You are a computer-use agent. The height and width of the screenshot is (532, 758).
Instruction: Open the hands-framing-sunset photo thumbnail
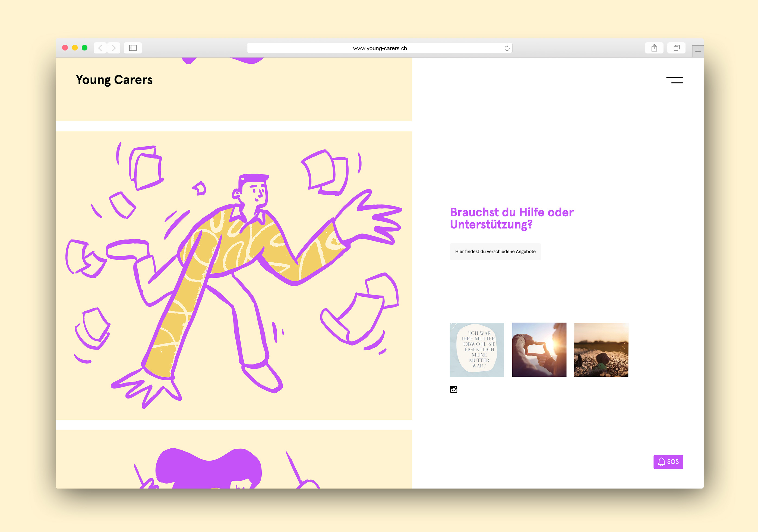[539, 350]
